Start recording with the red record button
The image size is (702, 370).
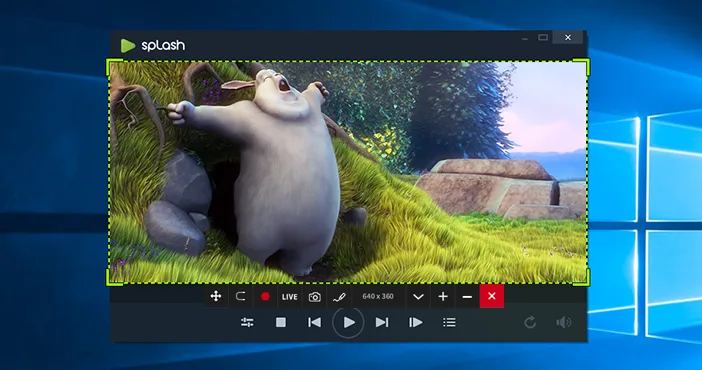coord(265,296)
